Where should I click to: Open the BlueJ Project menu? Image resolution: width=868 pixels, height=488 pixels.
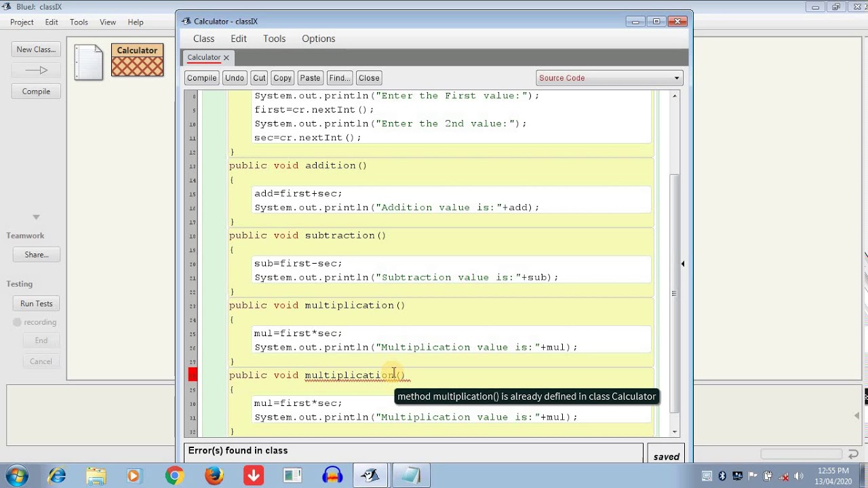point(22,22)
